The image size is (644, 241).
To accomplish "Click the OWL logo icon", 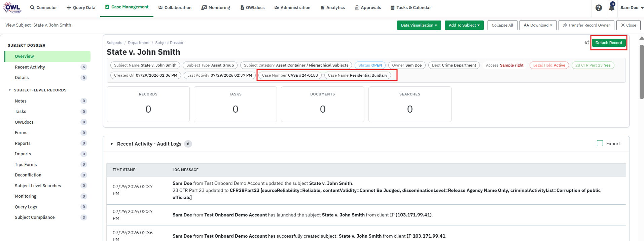I will [x=12, y=7].
